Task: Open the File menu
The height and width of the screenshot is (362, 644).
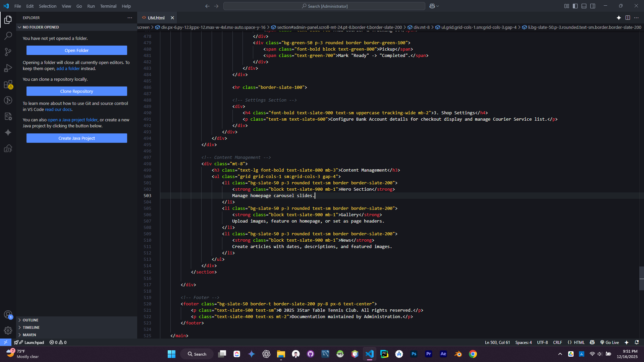Action: coord(18,6)
